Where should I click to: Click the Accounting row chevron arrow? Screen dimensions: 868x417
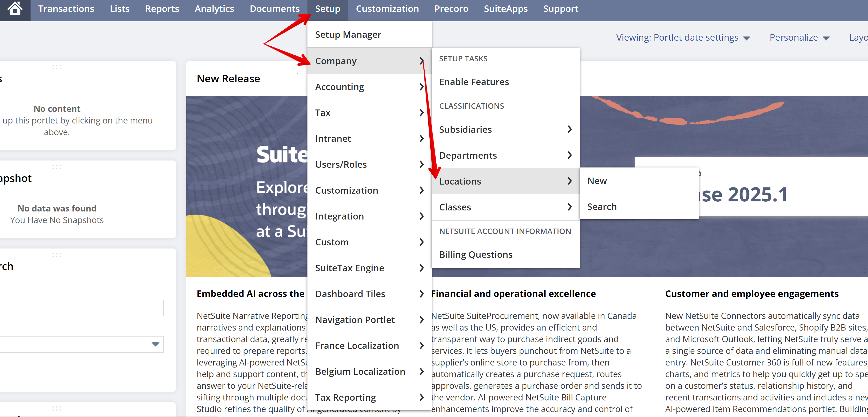point(422,87)
